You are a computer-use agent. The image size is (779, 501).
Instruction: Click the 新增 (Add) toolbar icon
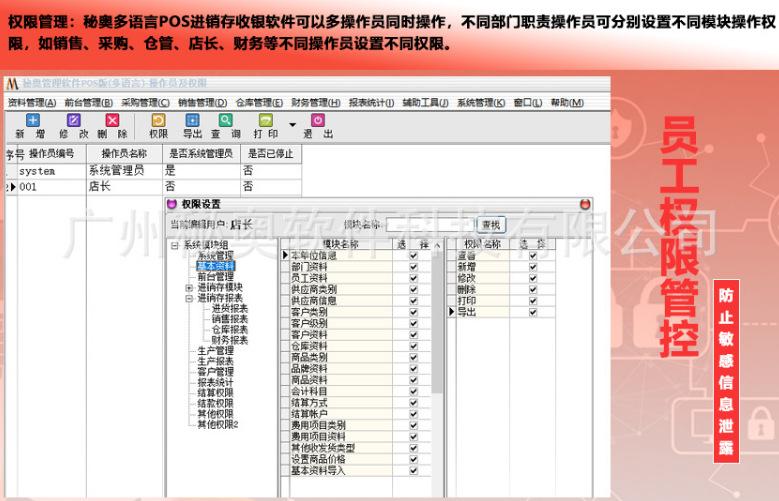(32, 121)
